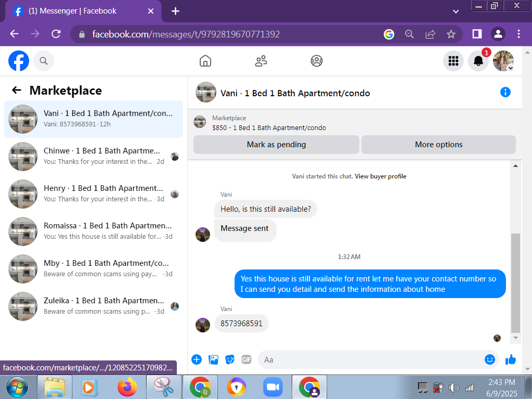Open conversation information icon
The image size is (532, 399).
pyautogui.click(x=505, y=92)
